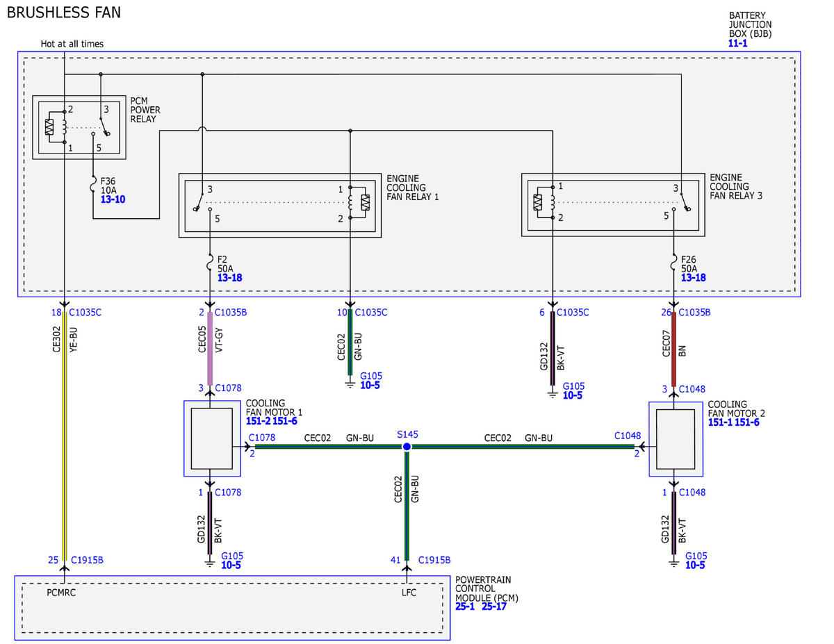The height and width of the screenshot is (644, 834).
Task: Click the "BN" wire color label
Action: click(682, 351)
